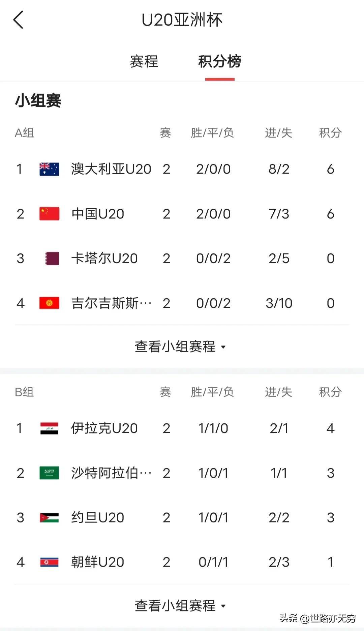Tap the Kyrgyzstan flag icon
364x631 pixels.
49,303
